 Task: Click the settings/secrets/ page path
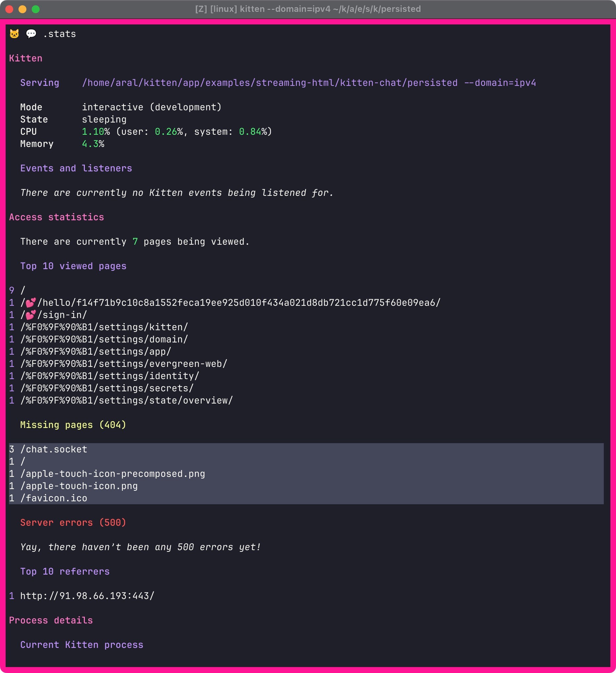pyautogui.click(x=107, y=388)
